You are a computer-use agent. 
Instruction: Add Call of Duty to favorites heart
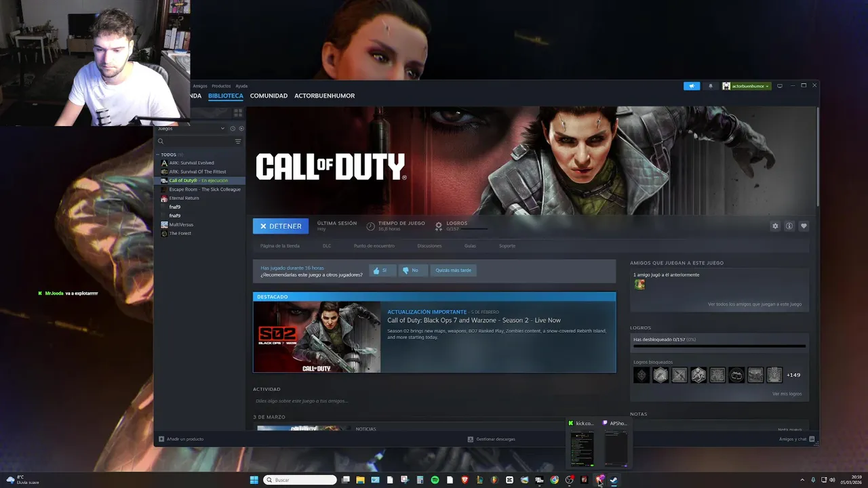804,226
